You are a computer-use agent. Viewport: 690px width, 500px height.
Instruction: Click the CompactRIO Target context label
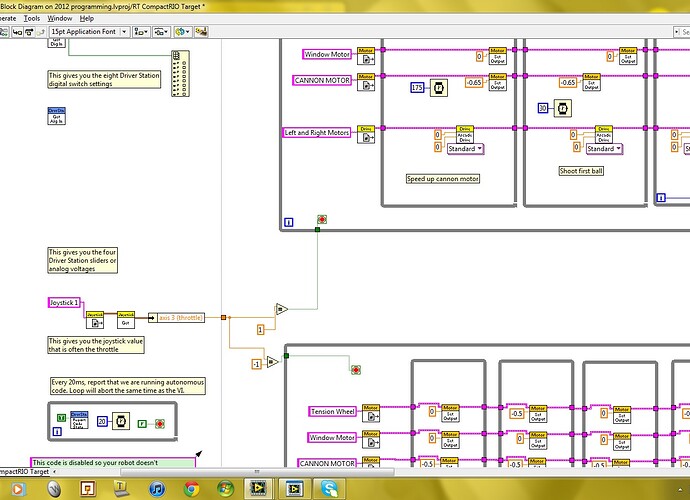click(25, 472)
